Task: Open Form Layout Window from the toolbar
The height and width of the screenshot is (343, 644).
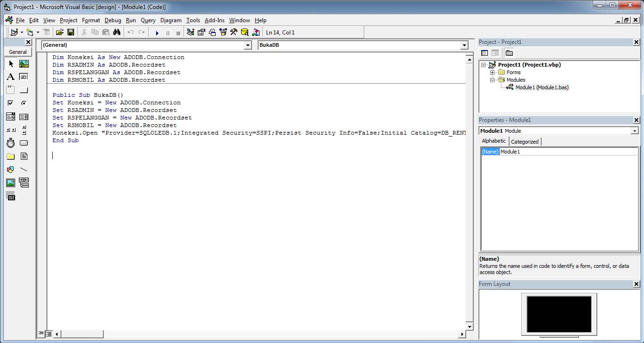Action: click(212, 33)
